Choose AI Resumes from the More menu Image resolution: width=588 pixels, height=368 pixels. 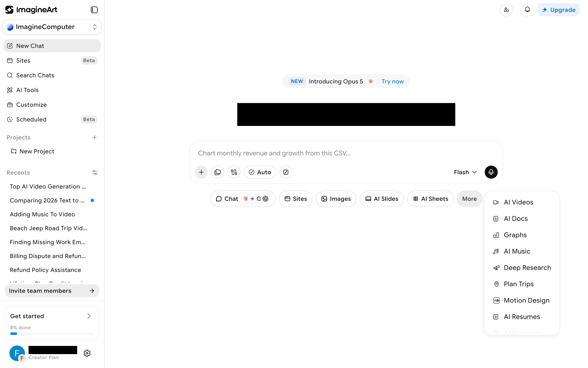(522, 317)
